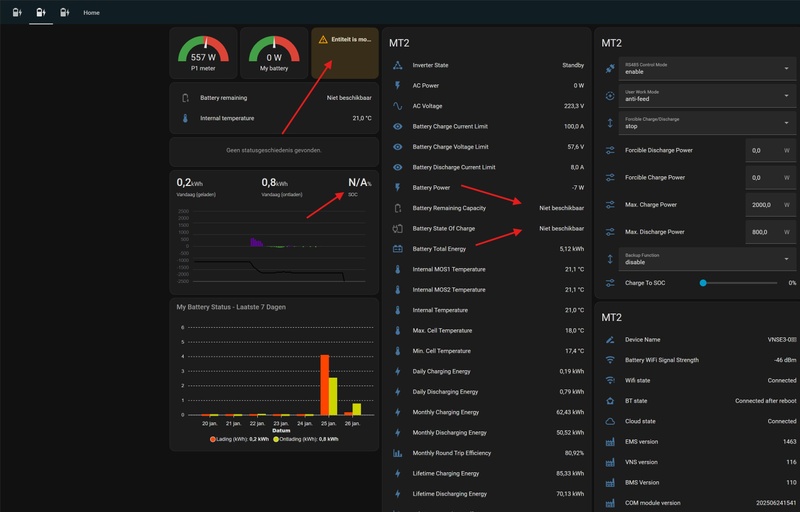The image size is (800, 512).
Task: Expand the Backup Function dropdown
Action: pyautogui.click(x=707, y=259)
